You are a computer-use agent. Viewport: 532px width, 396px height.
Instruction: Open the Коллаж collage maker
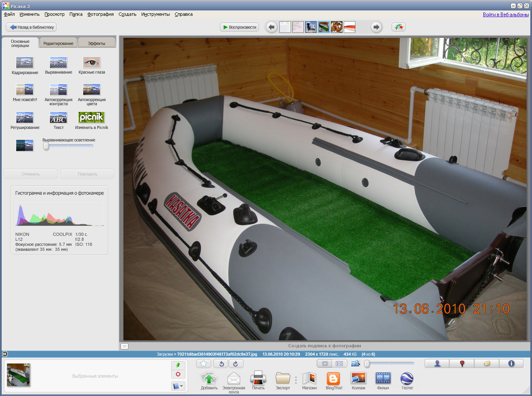click(x=358, y=379)
